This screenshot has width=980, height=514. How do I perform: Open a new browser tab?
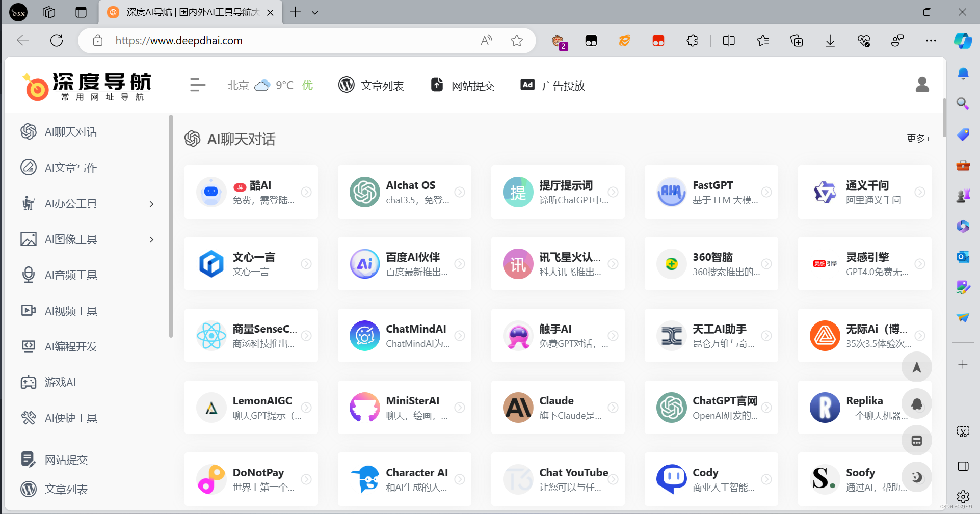(x=296, y=12)
